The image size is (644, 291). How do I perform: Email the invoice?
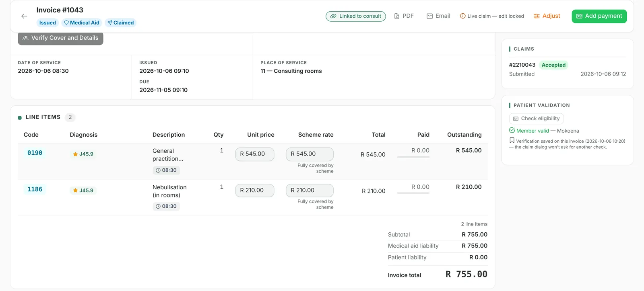[x=438, y=16]
